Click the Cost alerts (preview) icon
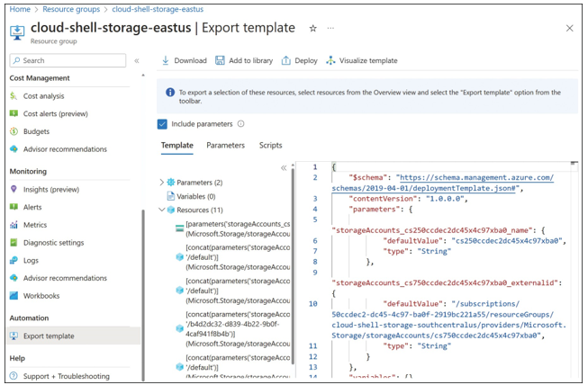The height and width of the screenshot is (385, 588). point(14,113)
